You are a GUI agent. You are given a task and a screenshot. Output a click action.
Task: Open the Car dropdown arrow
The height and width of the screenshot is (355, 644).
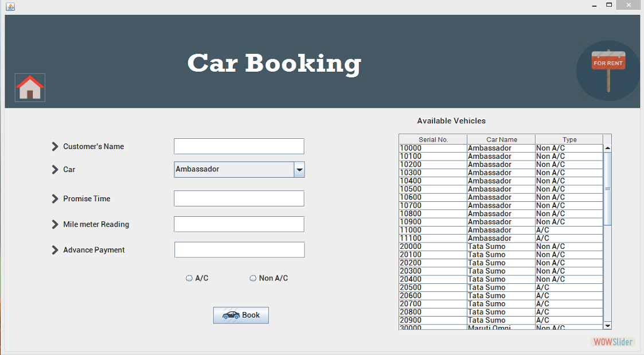click(x=299, y=169)
